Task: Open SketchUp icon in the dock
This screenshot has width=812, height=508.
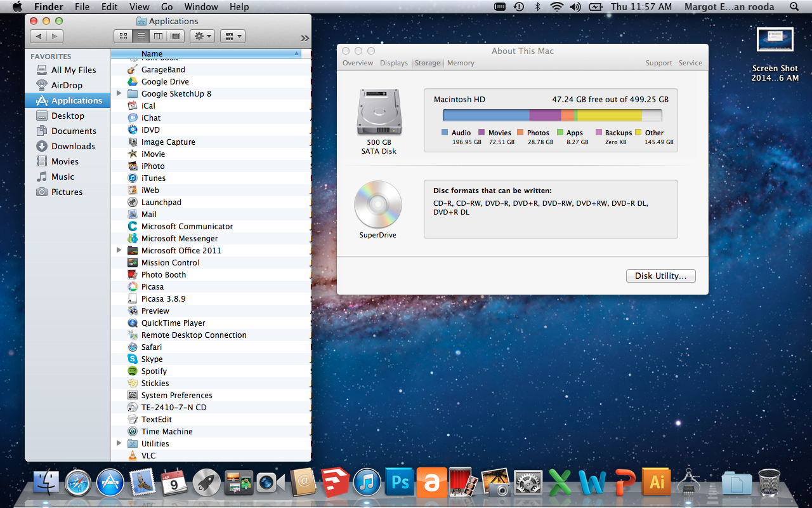Action: (x=335, y=483)
